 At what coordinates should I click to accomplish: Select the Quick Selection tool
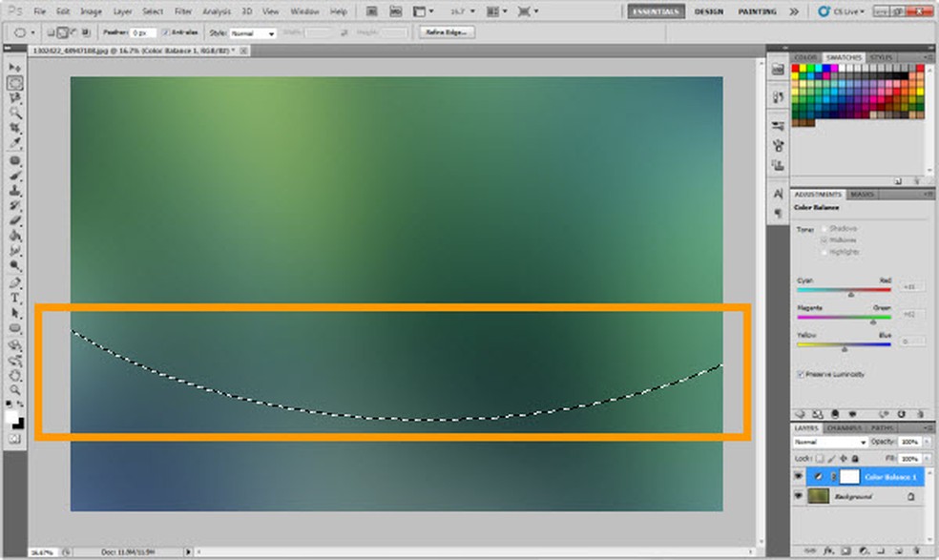coord(15,114)
